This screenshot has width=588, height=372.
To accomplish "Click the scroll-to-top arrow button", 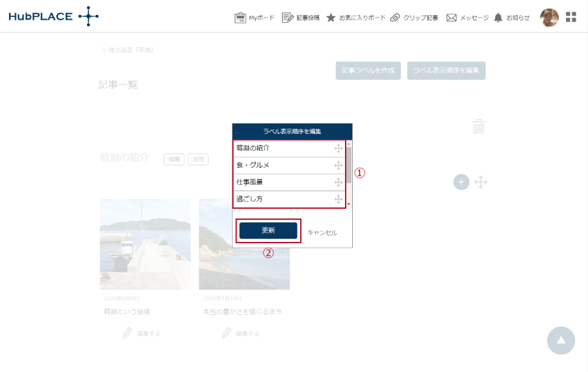I will [561, 341].
